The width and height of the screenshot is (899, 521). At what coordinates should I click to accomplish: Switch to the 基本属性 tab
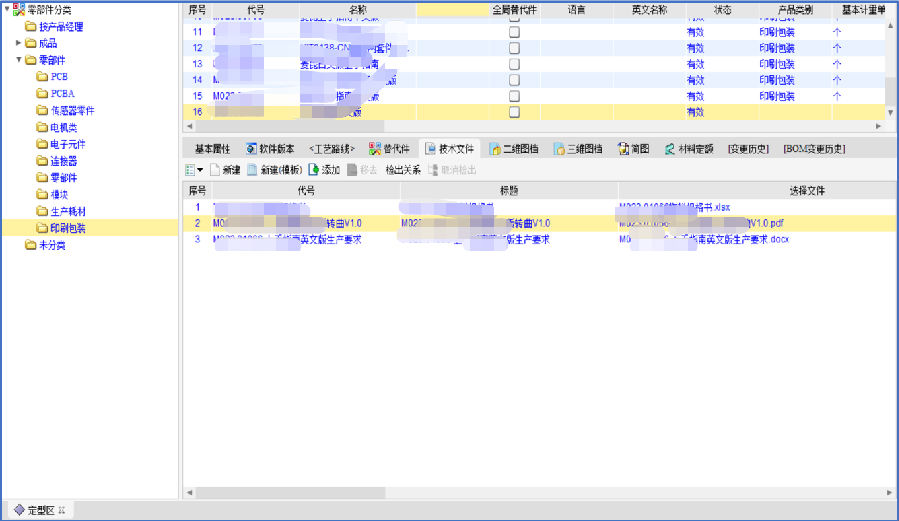click(212, 149)
